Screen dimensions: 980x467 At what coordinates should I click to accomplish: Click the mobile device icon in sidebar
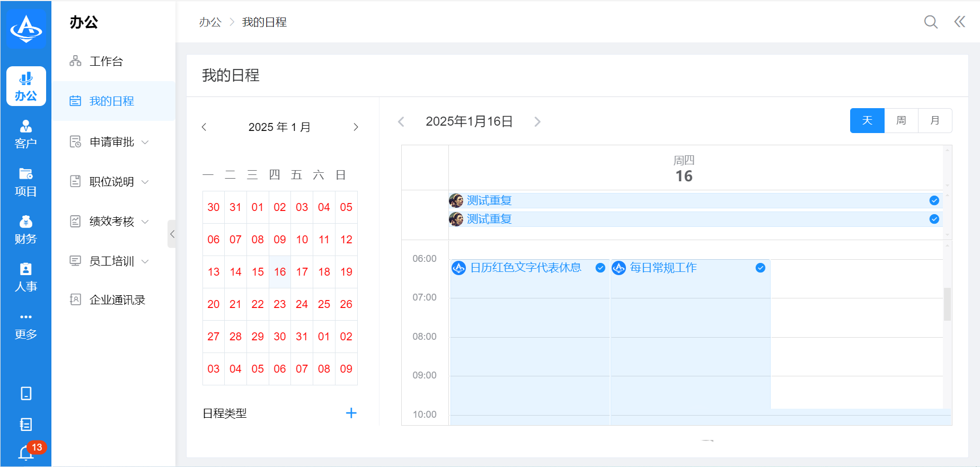26,393
